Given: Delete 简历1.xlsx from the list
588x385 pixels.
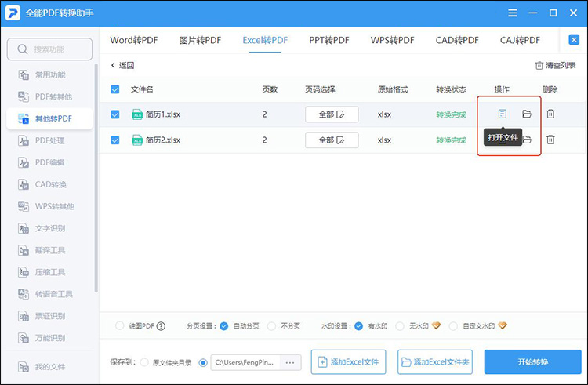Looking at the screenshot, I should [550, 114].
